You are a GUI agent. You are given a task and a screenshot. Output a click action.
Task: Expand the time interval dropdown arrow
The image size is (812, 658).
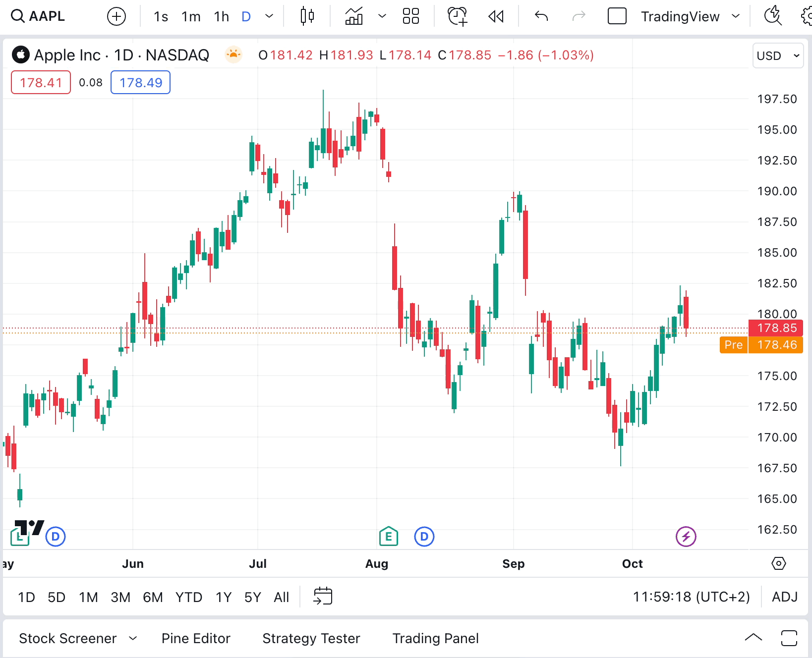pos(269,16)
